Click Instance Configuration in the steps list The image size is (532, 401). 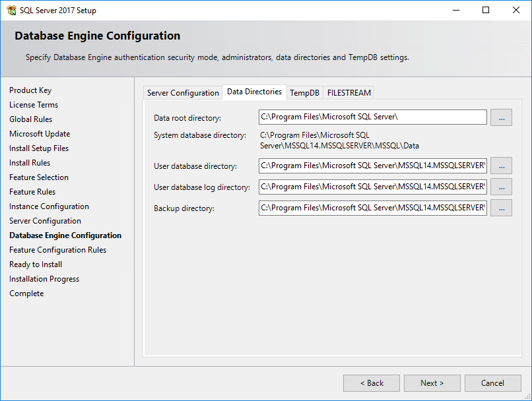point(50,206)
